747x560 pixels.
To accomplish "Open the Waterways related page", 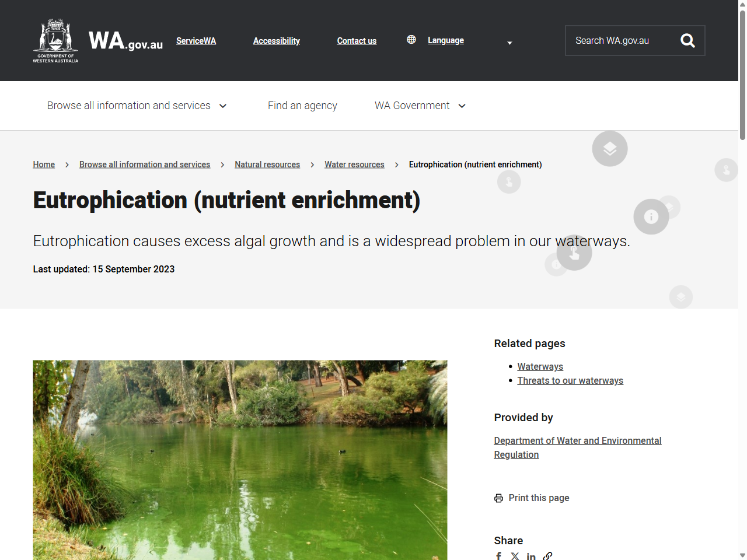I will coord(540,366).
